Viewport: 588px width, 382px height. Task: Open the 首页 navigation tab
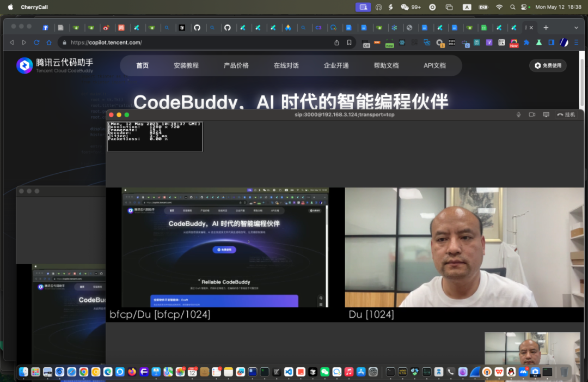pyautogui.click(x=142, y=66)
